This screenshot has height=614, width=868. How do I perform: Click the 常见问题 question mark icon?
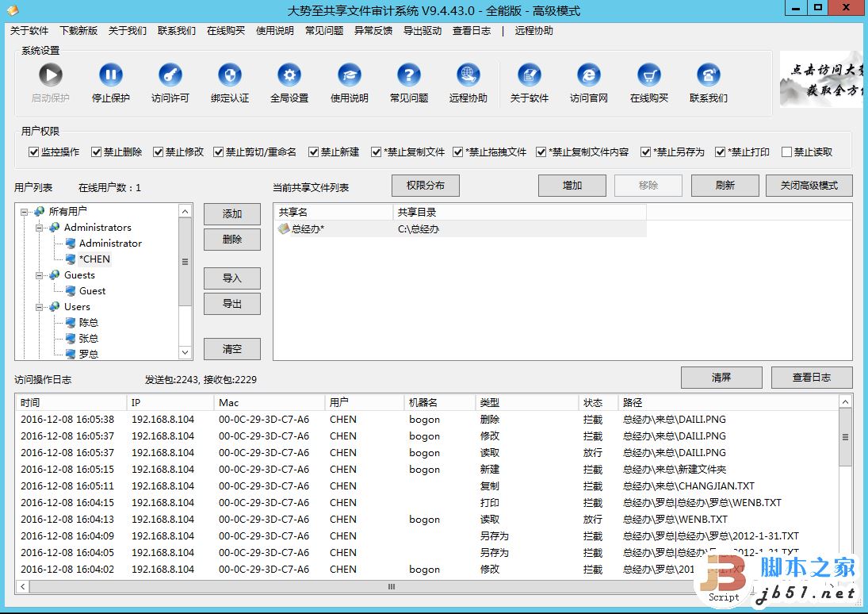tap(408, 75)
